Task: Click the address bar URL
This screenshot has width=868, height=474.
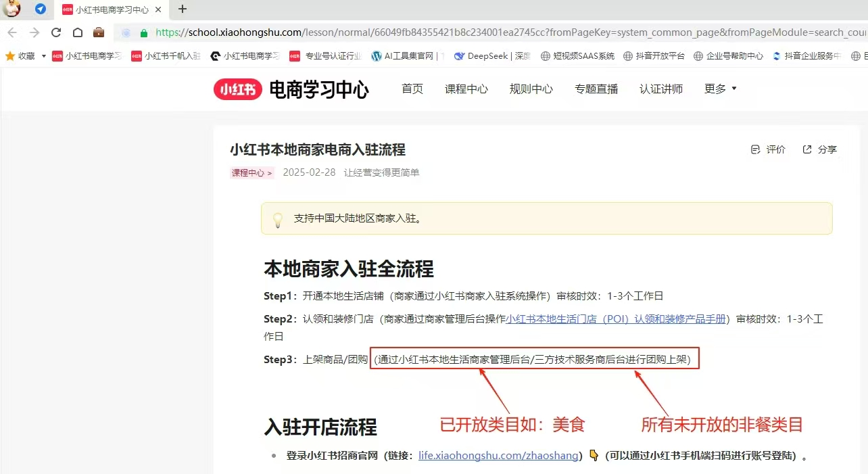Action: point(510,32)
